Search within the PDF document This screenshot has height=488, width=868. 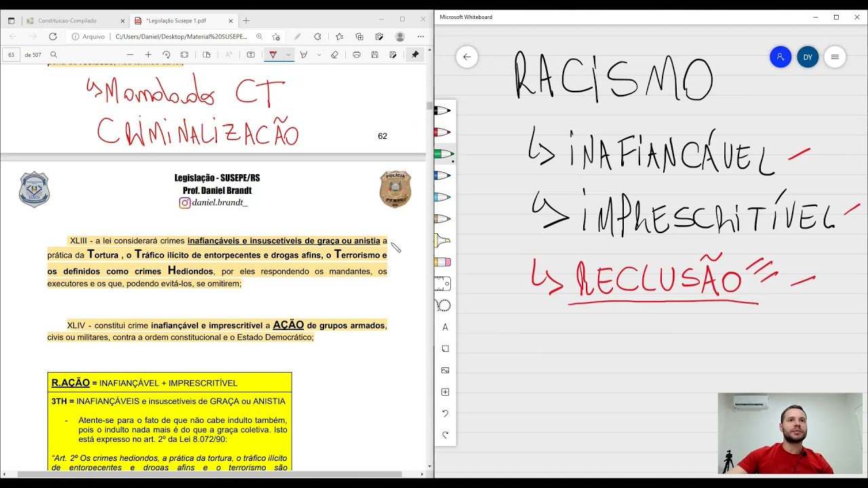coord(54,55)
